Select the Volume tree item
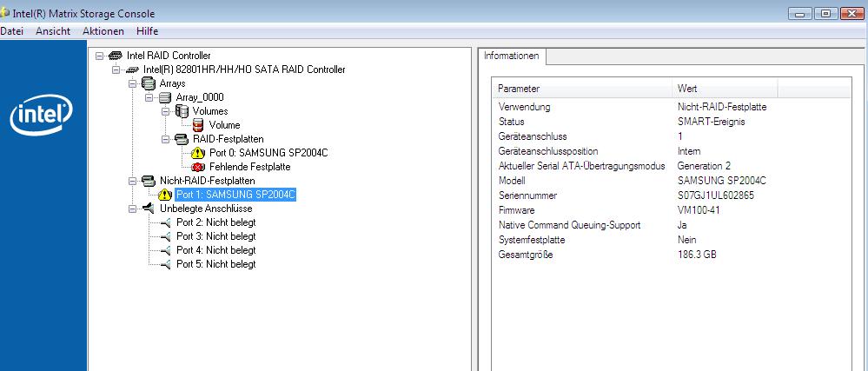Screen dimensions: 868x371 tap(224, 125)
